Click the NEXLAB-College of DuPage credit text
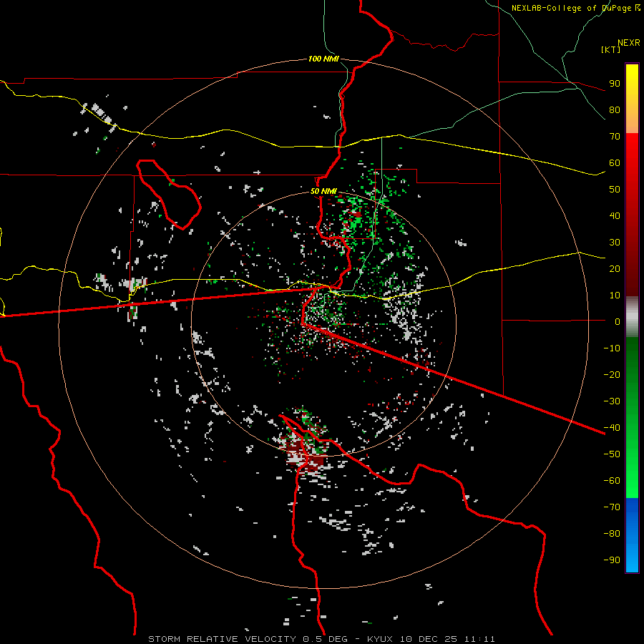 [572, 8]
